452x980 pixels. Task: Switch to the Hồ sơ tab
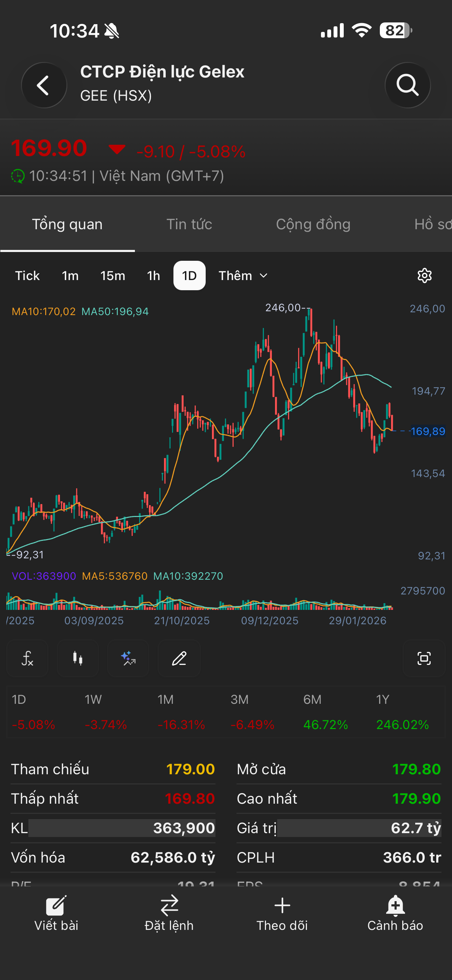point(433,224)
